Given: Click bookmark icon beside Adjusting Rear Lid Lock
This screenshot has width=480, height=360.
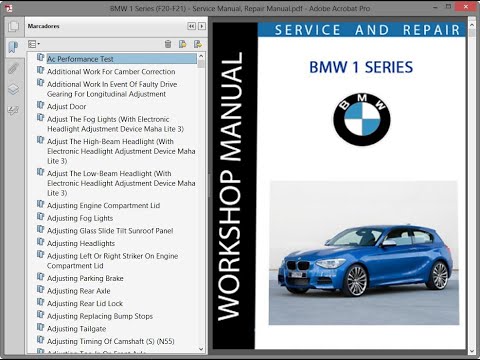Looking at the screenshot, I should [40, 302].
